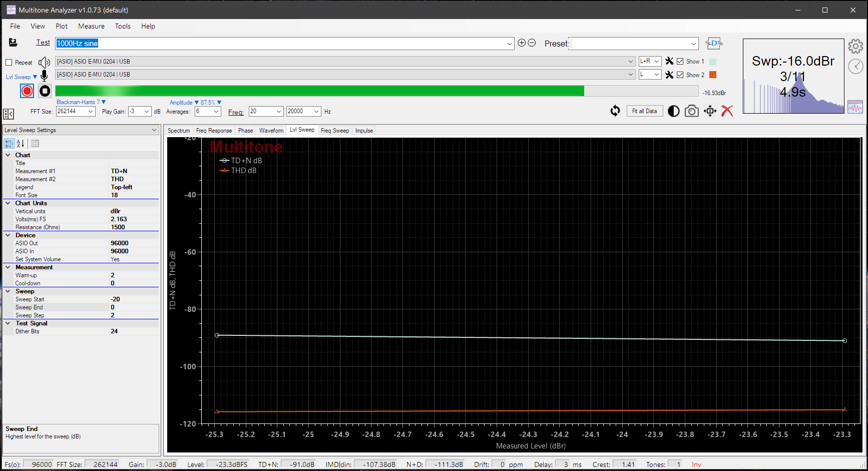Viewport: 868px width, 471px height.
Task: Click the Show 1 green color swatch
Action: coord(713,62)
